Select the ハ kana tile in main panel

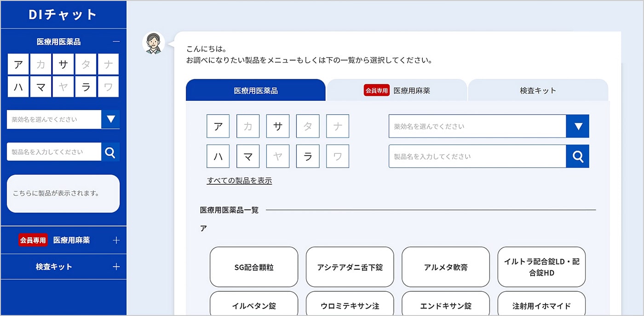(x=218, y=156)
